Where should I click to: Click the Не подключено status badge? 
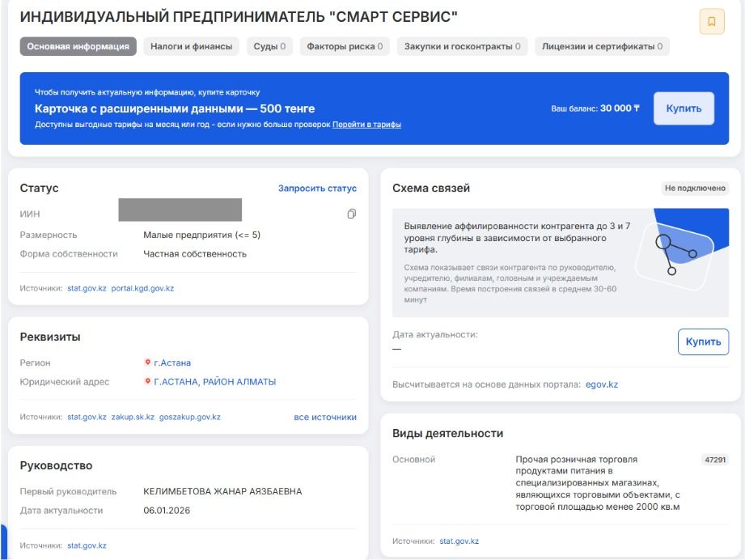pyautogui.click(x=695, y=189)
